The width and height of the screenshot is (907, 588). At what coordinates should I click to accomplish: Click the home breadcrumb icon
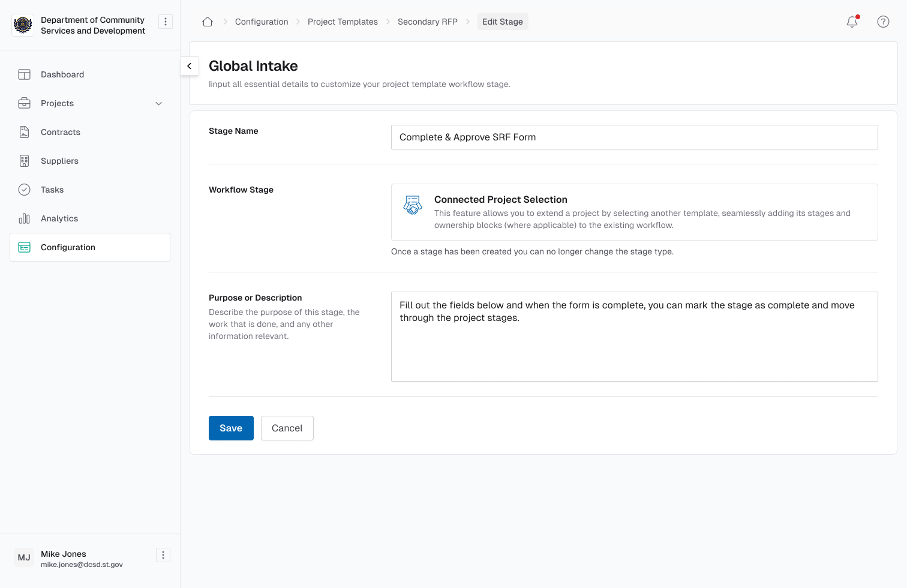207,21
